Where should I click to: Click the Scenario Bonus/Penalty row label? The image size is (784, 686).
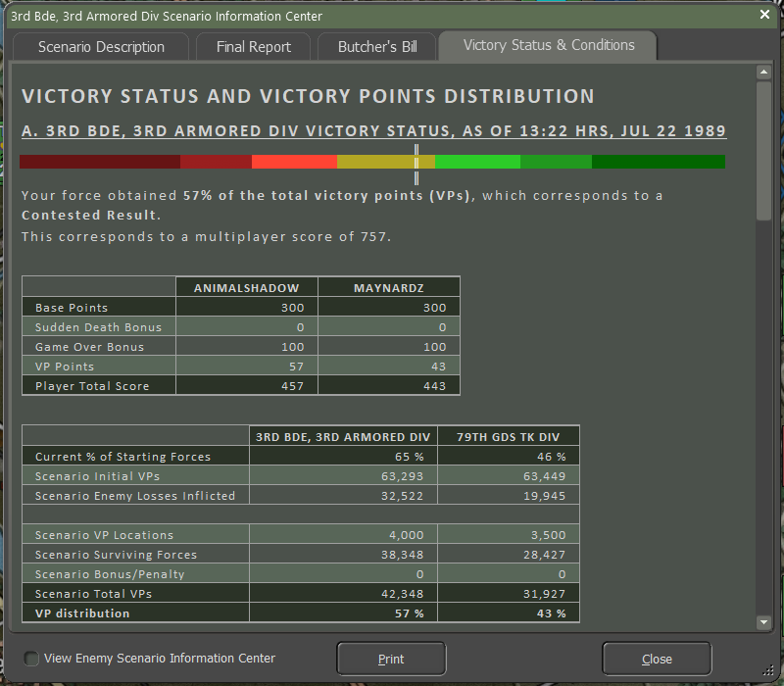click(x=110, y=574)
